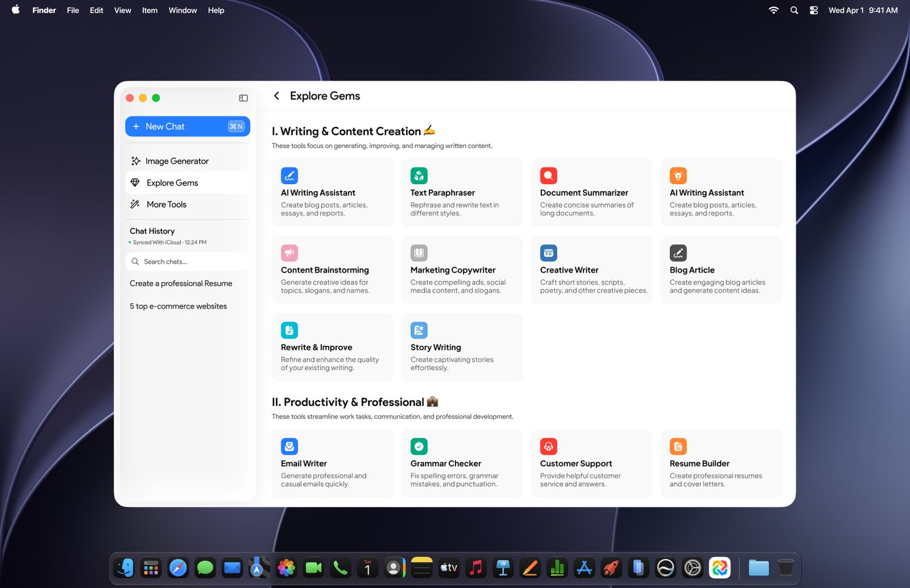The height and width of the screenshot is (588, 910).
Task: Click the Resume Builder orange icon
Action: click(x=679, y=446)
